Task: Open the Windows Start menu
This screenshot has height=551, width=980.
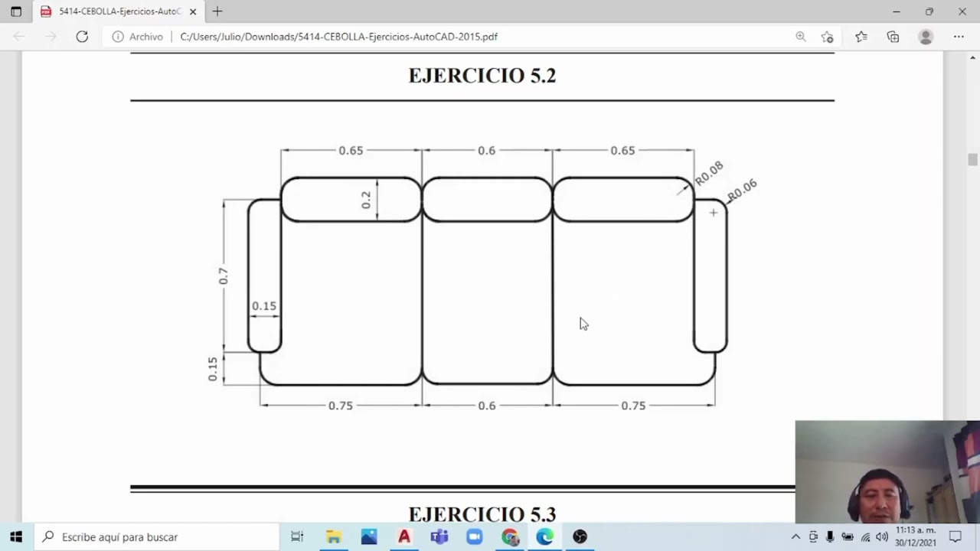Action: click(16, 536)
